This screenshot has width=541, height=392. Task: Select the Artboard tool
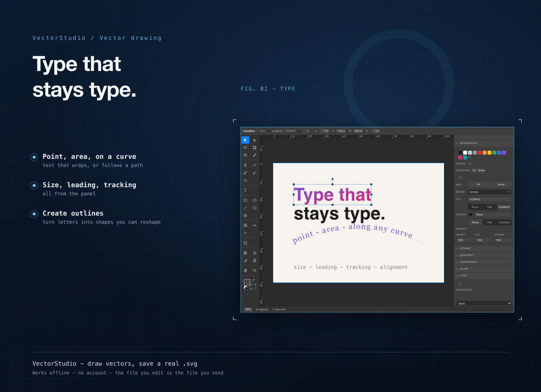tap(245, 243)
